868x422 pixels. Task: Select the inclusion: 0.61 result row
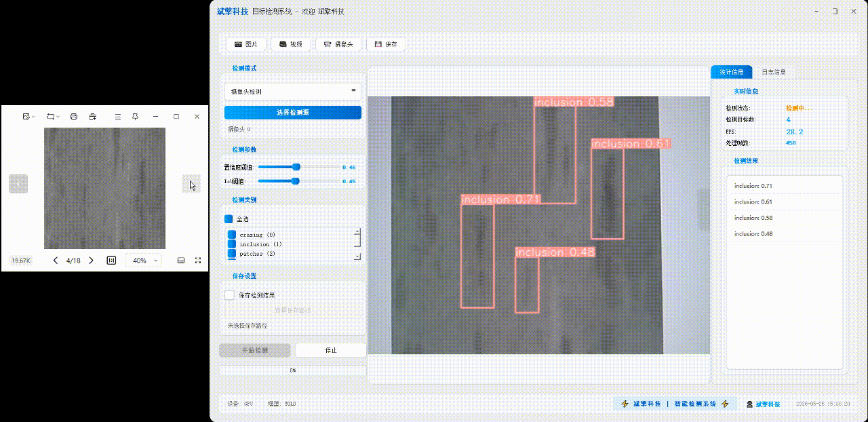[785, 202]
